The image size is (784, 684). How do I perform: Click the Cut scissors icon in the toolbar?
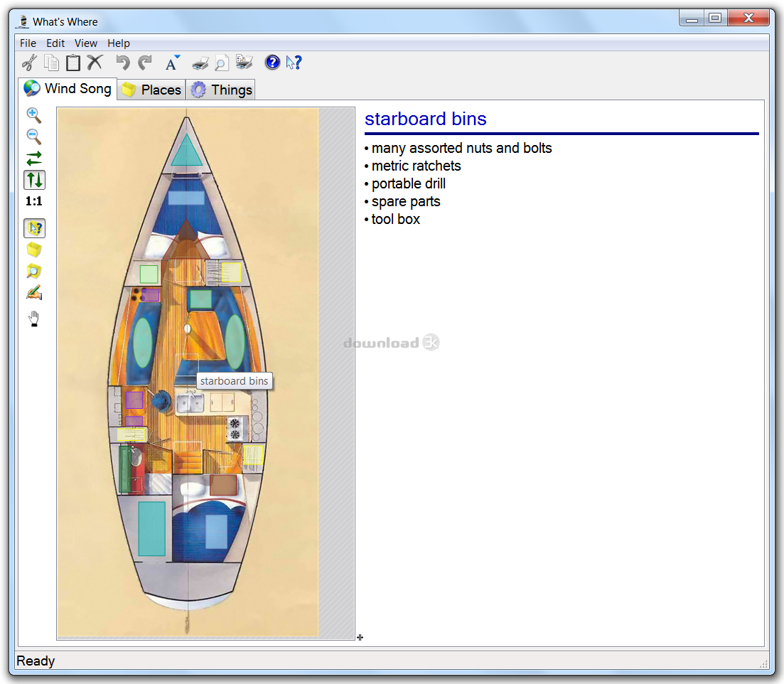29,63
